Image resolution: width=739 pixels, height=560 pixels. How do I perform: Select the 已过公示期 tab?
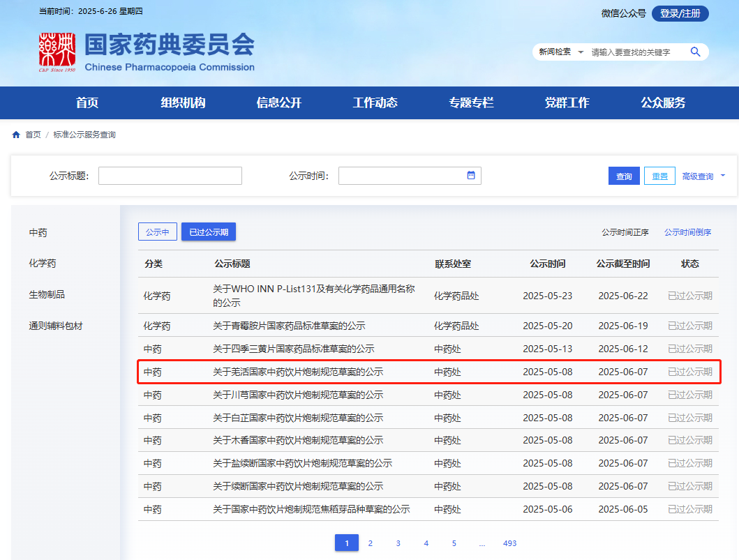pos(209,232)
